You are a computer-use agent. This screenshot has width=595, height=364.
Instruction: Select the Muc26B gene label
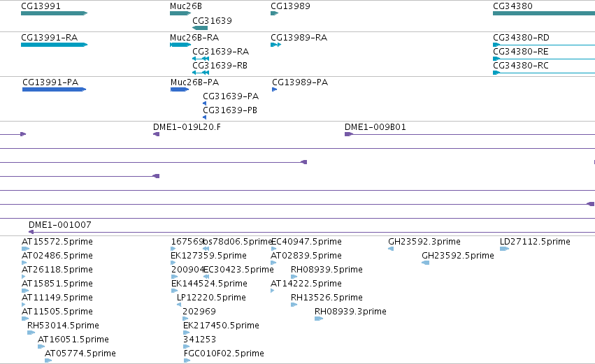click(x=186, y=6)
